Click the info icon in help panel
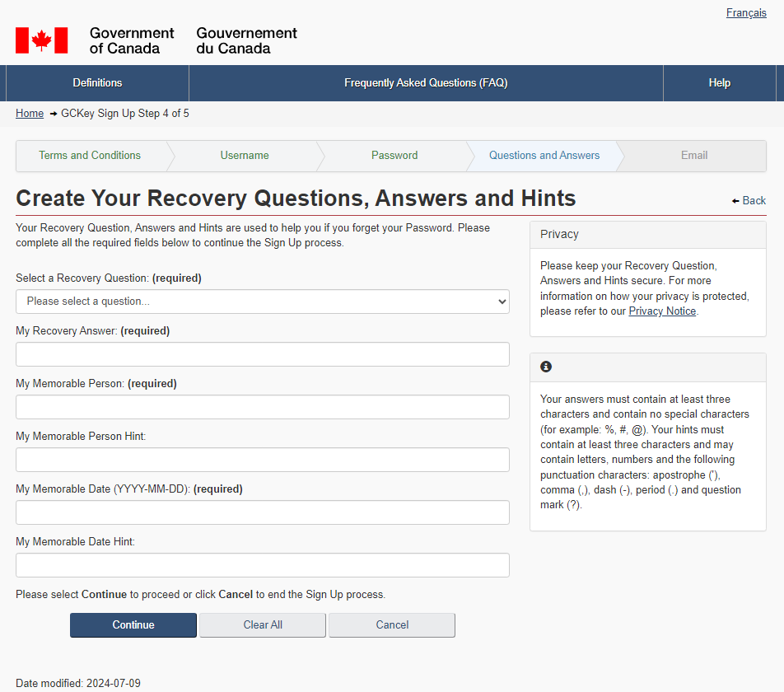 coord(546,367)
